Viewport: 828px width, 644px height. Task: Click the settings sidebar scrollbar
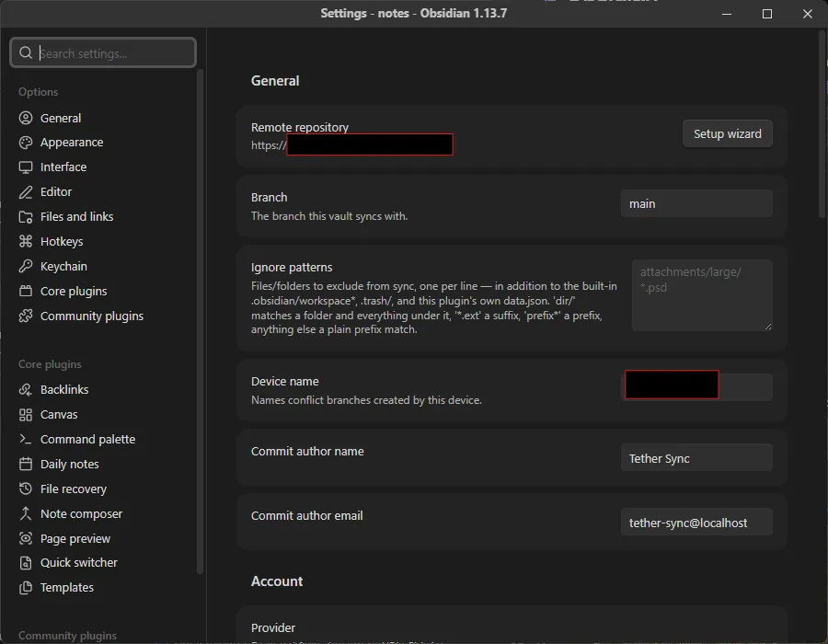[200, 322]
